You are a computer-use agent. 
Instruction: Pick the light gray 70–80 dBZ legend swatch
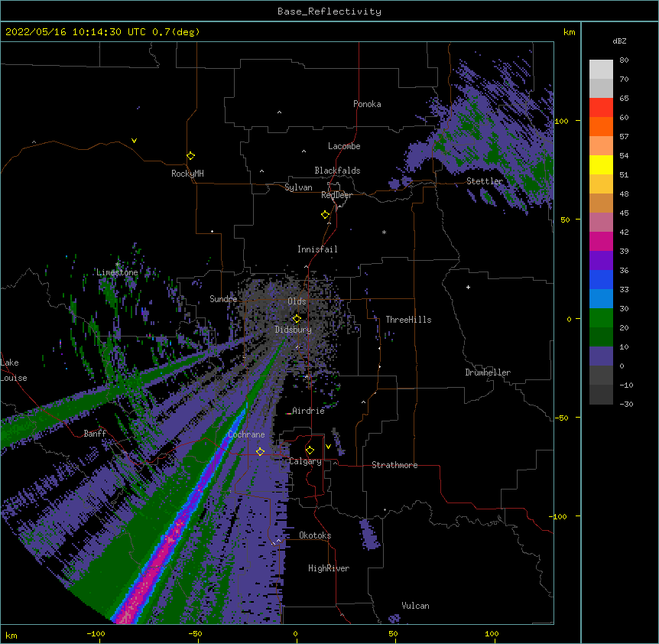601,69
